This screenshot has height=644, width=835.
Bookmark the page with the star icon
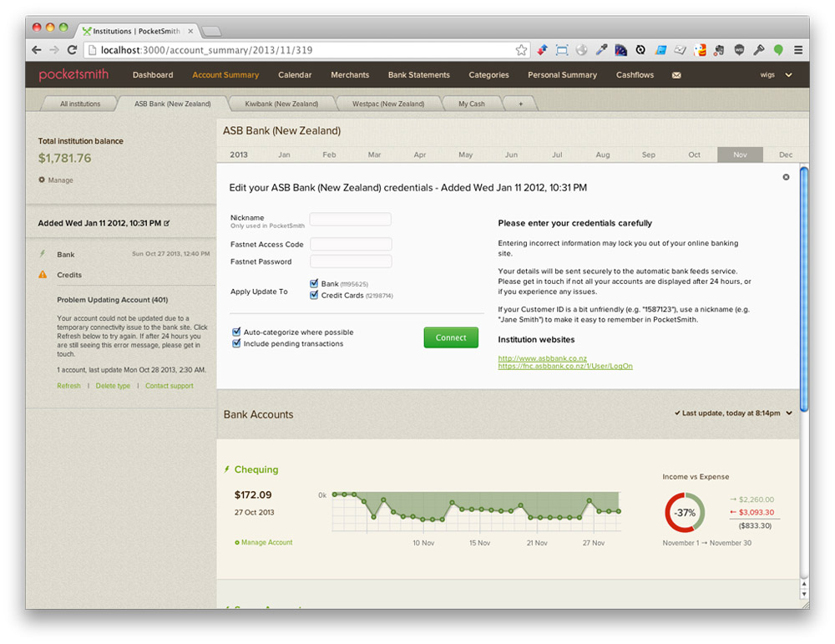[x=521, y=50]
